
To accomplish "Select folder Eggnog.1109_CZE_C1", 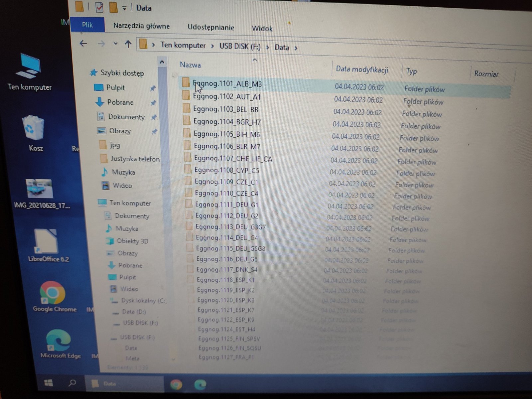I will pyautogui.click(x=226, y=182).
